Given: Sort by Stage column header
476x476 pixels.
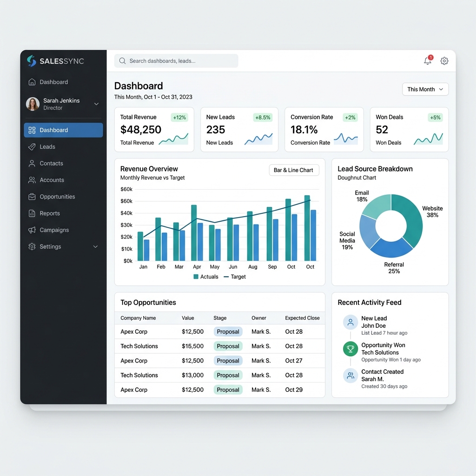Looking at the screenshot, I should [220, 318].
